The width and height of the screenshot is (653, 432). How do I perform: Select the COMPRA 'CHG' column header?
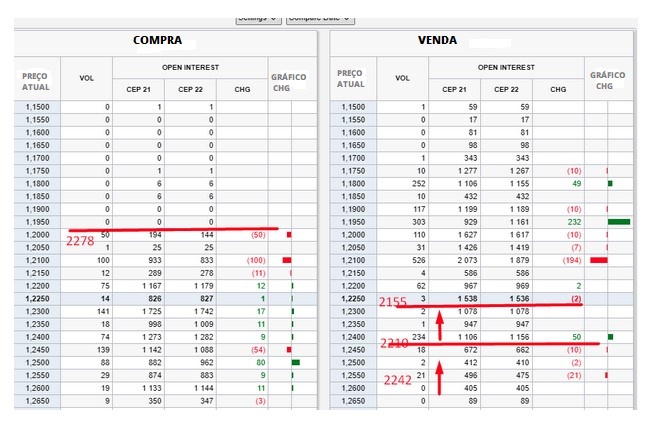[x=242, y=90]
